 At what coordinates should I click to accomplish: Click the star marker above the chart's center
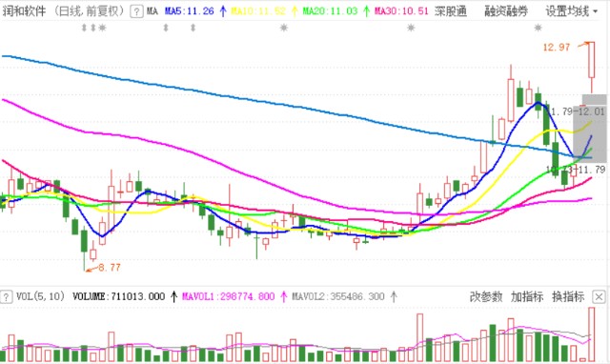coord(284,28)
